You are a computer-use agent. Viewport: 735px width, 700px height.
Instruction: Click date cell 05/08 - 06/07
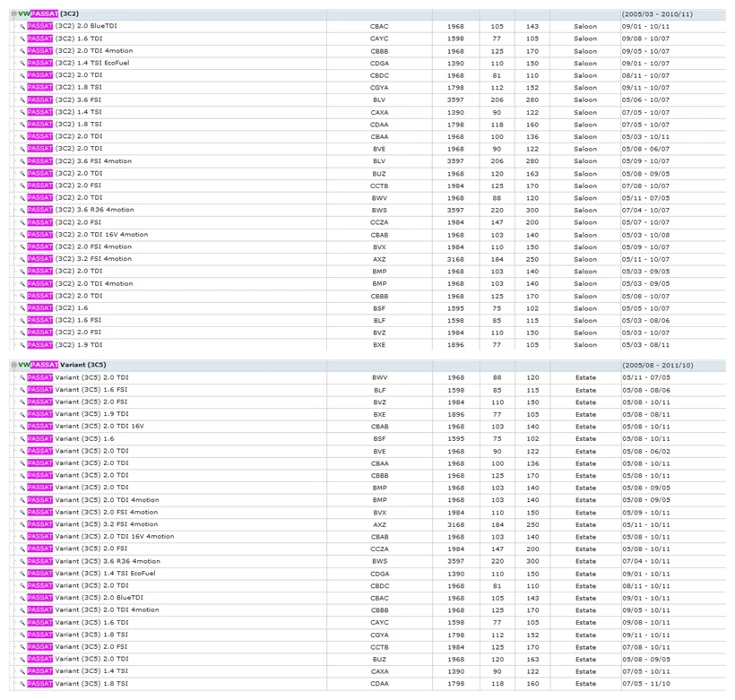tap(646, 149)
